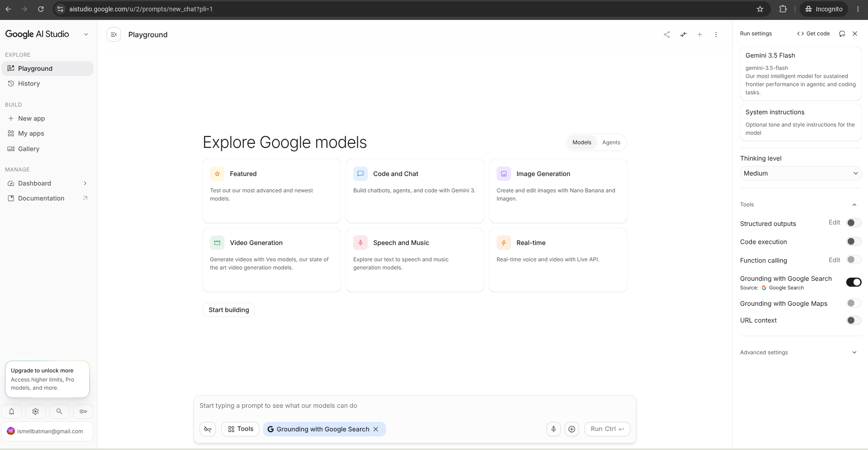Open the Thinking level dropdown
868x450 pixels.
(800, 173)
